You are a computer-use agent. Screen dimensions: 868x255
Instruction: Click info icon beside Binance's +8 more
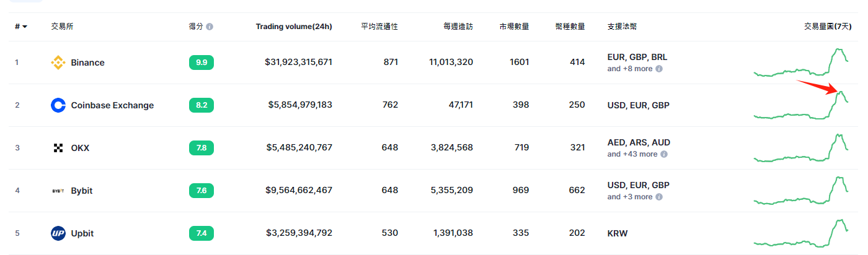coord(659,69)
